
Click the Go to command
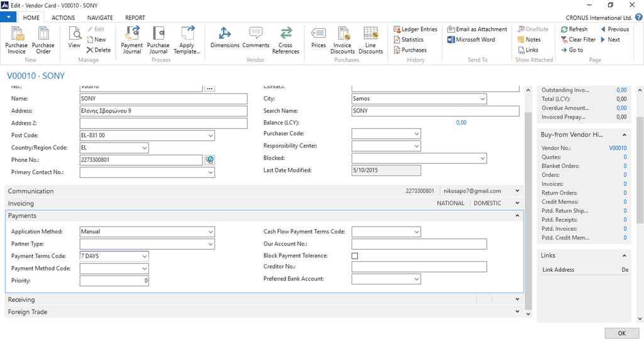572,50
